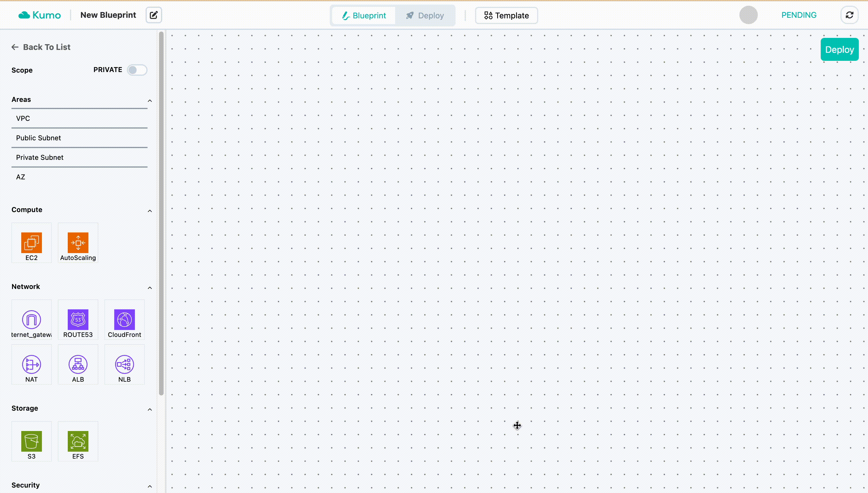This screenshot has width=868, height=493.
Task: Choose the NLB load balancer icon
Action: (x=124, y=364)
